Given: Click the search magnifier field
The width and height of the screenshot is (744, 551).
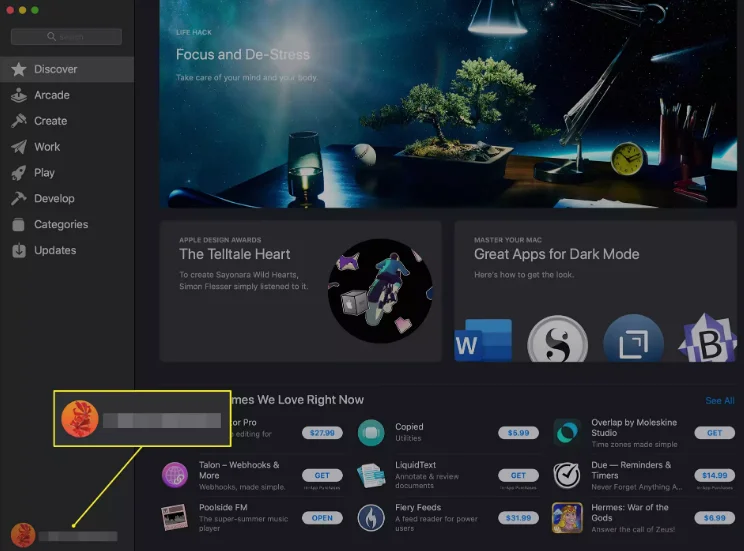Looking at the screenshot, I should [x=66, y=37].
